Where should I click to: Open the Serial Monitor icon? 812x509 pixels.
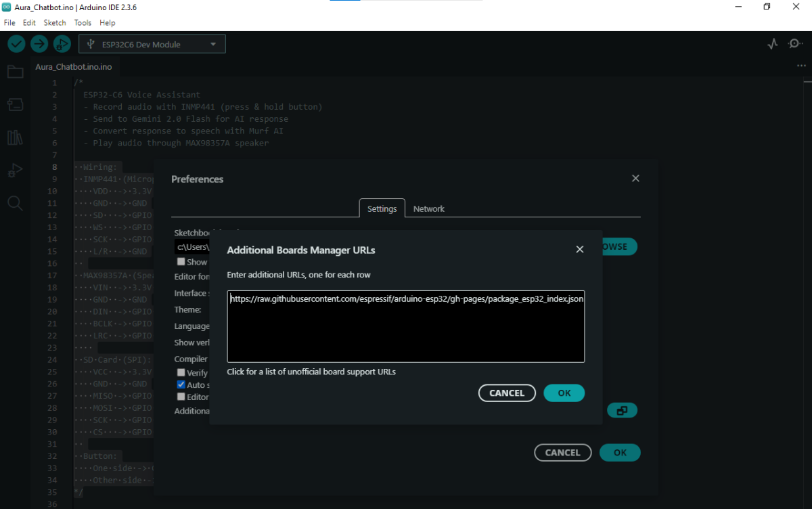pyautogui.click(x=795, y=44)
